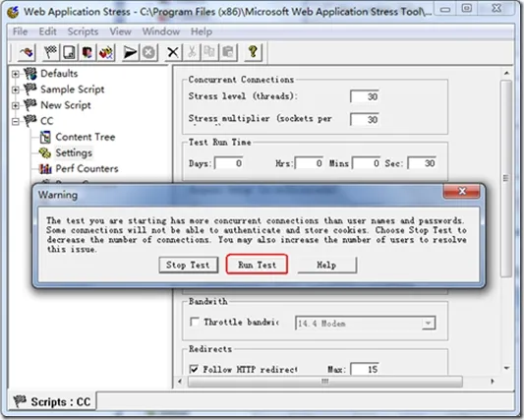Screen dimensions: 524x420
Task: Click the Max redirects input field
Action: [365, 369]
